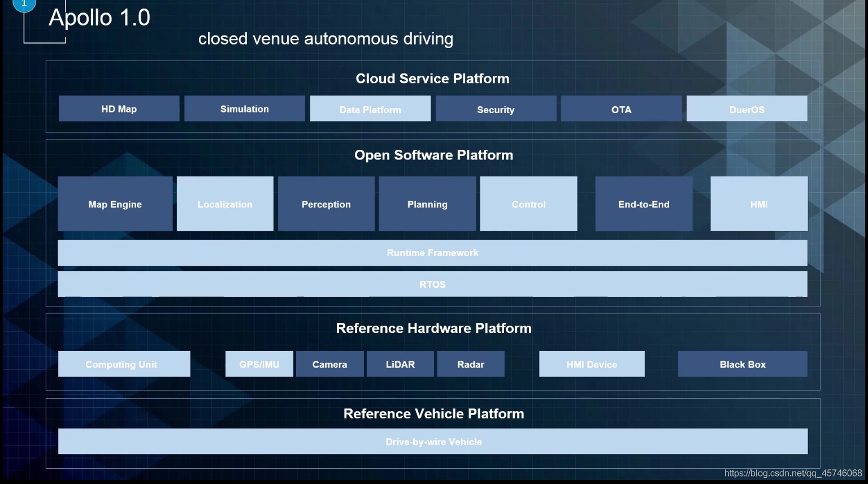Image resolution: width=868 pixels, height=484 pixels.
Task: Click the Perception module
Action: pos(326,204)
